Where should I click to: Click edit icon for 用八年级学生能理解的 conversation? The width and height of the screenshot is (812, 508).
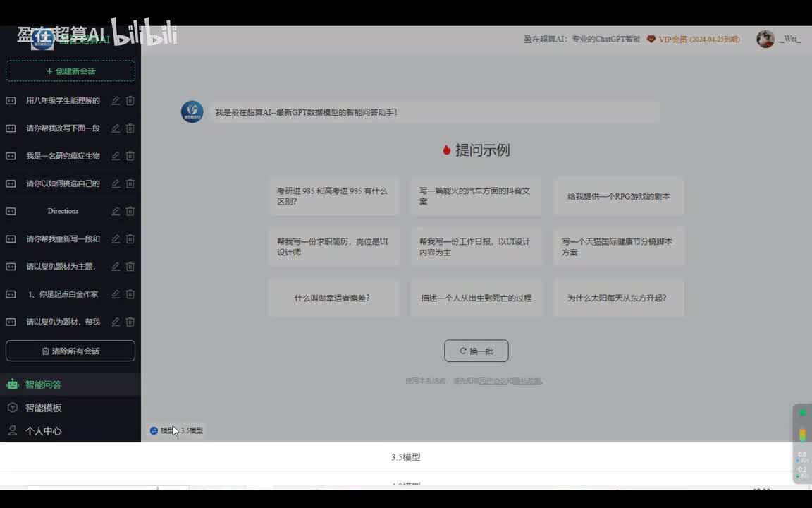click(116, 101)
